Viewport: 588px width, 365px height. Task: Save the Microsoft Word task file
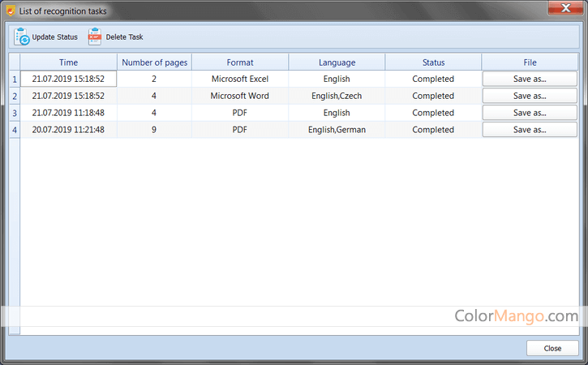pyautogui.click(x=530, y=96)
